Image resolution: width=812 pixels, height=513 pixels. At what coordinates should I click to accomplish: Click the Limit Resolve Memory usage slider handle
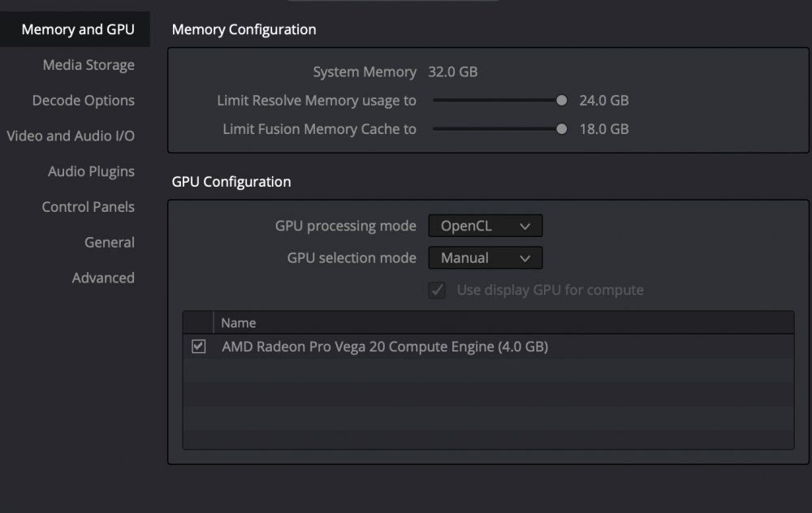[560, 100]
